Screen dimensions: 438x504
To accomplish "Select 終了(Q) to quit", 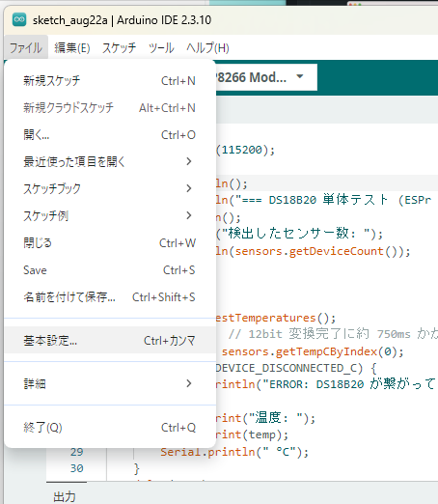I will coord(110,427).
